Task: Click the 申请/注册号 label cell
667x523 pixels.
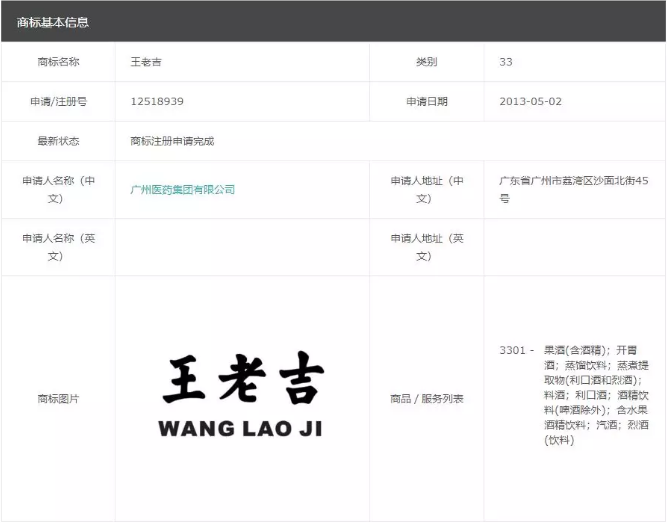Action: pyautogui.click(x=58, y=101)
